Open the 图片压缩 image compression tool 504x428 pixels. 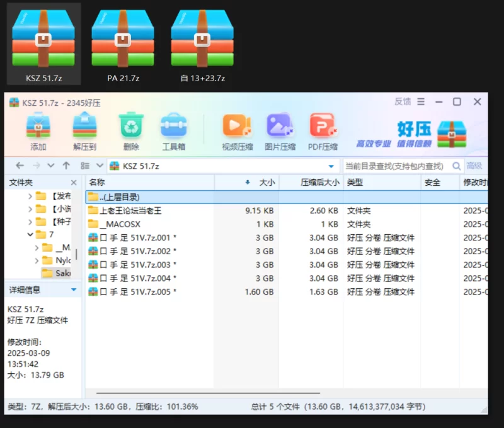[x=280, y=132]
